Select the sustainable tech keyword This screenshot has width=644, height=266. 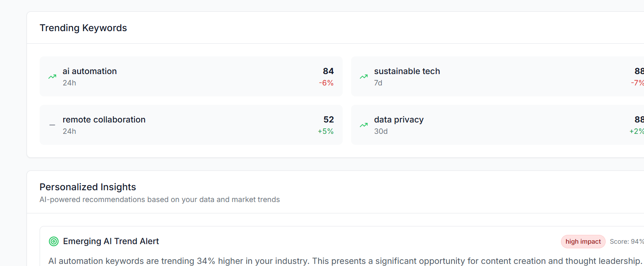pyautogui.click(x=407, y=71)
